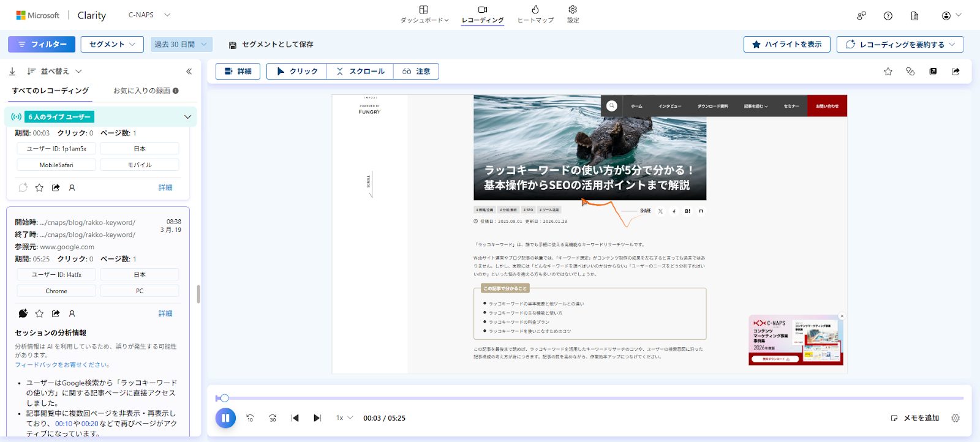Click the playback timeline progress bar
This screenshot has height=442, width=980.
(588, 399)
